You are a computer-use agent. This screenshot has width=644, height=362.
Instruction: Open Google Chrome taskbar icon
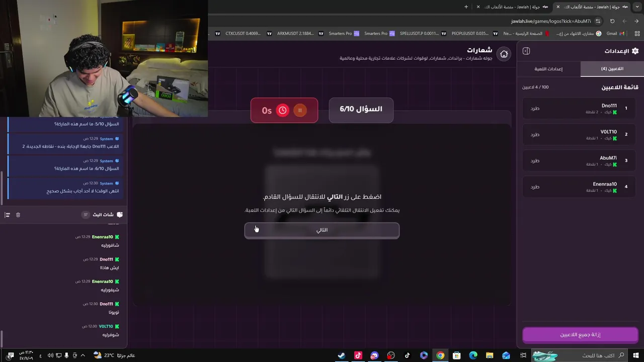pos(440,355)
